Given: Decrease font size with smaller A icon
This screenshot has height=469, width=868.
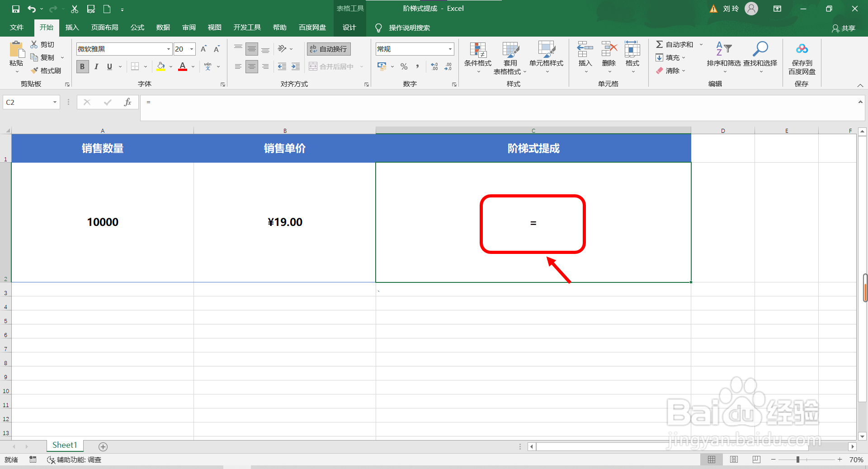Looking at the screenshot, I should (x=217, y=49).
